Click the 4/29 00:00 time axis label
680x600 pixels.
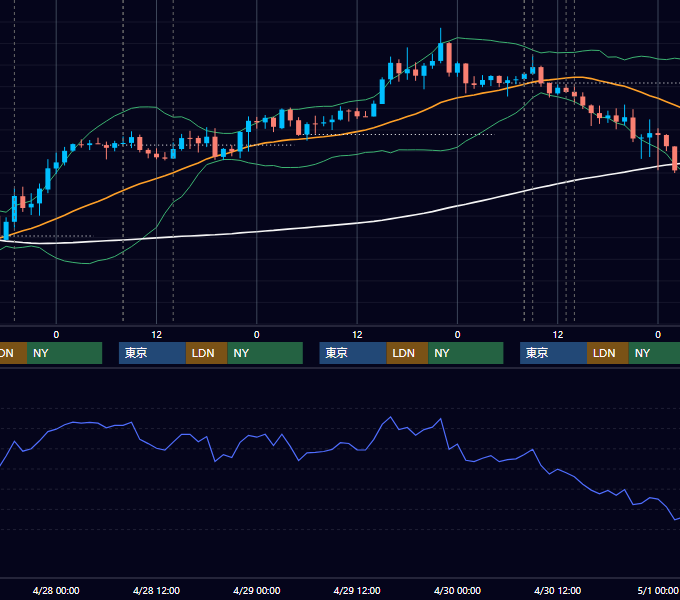coord(257,590)
